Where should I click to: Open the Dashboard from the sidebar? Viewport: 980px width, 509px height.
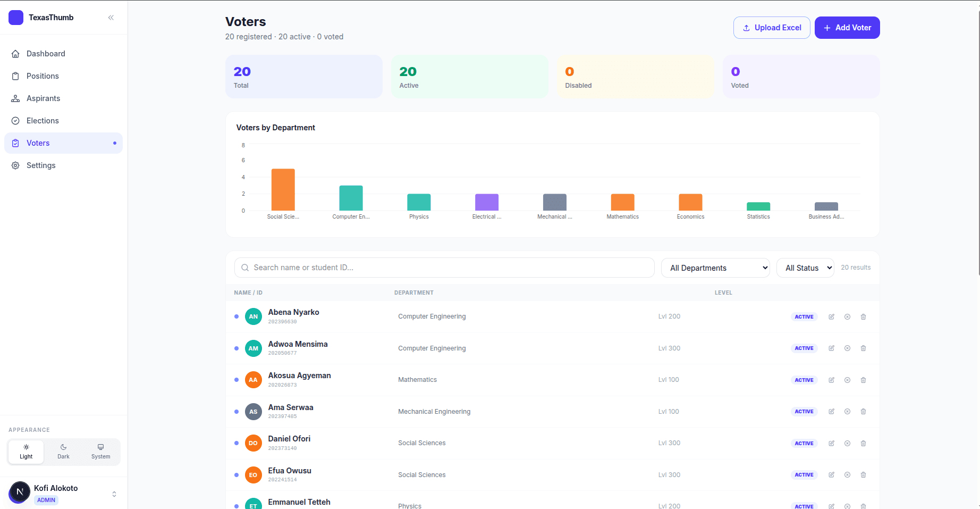[45, 53]
